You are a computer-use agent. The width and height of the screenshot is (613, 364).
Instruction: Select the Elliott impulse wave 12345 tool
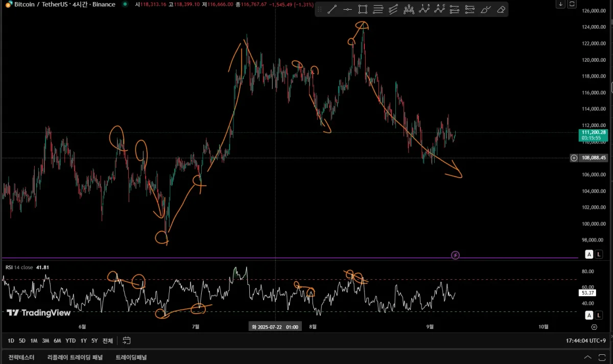(x=424, y=9)
